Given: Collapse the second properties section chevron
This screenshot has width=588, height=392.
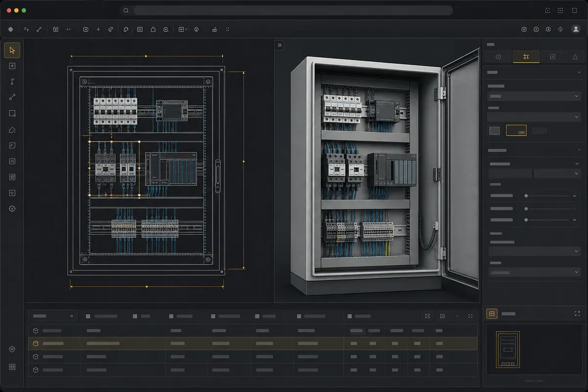Looking at the screenshot, I should 579,150.
